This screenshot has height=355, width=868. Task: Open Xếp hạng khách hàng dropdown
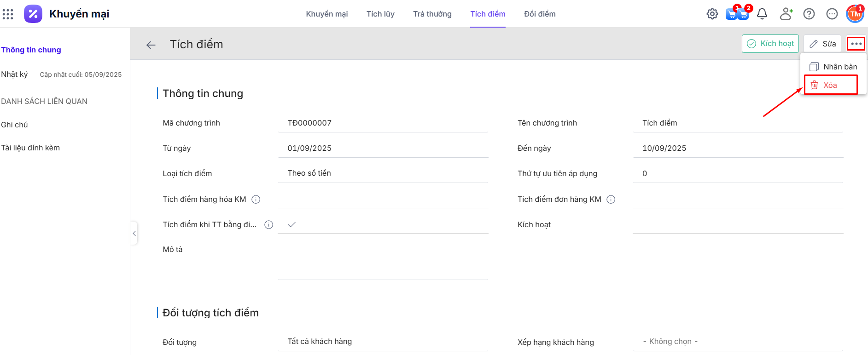click(737, 342)
